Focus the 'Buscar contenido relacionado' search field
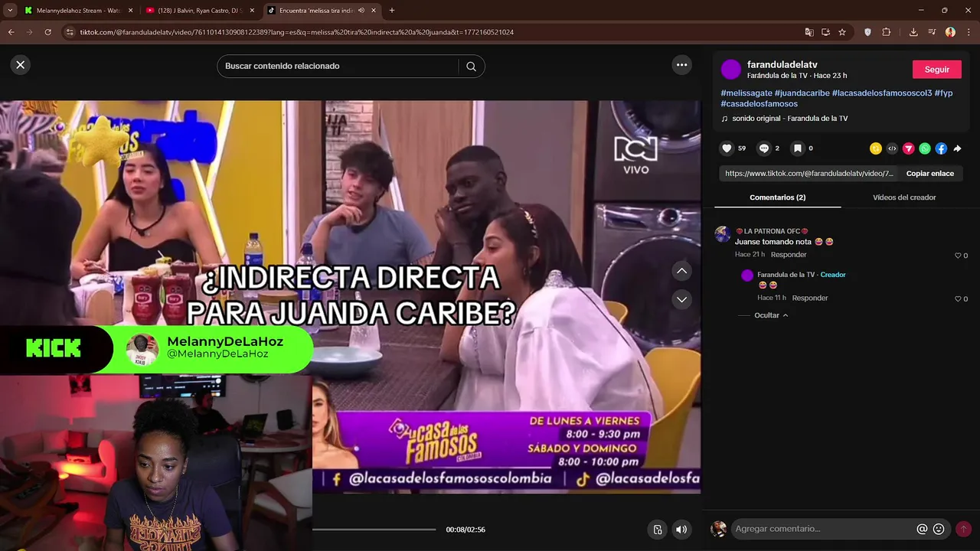This screenshot has width=980, height=551. [x=340, y=67]
